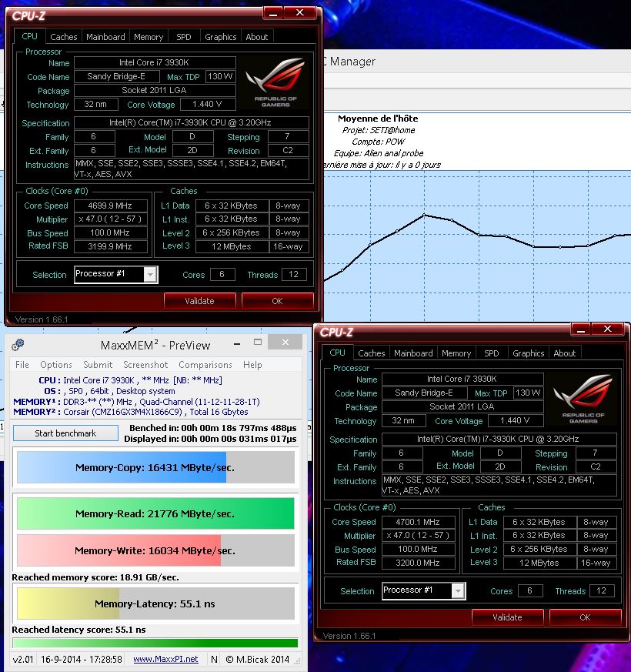The height and width of the screenshot is (672, 631).
Task: Click Core Speed 4699.9 MHz field
Action: [111, 206]
